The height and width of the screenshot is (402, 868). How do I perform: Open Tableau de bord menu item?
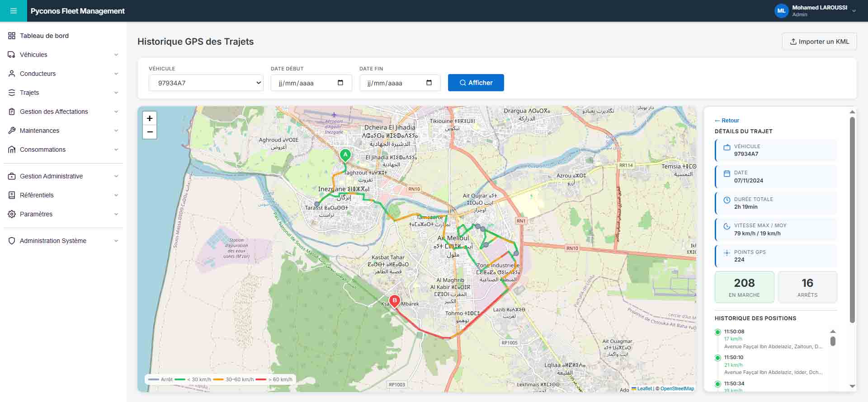point(63,36)
